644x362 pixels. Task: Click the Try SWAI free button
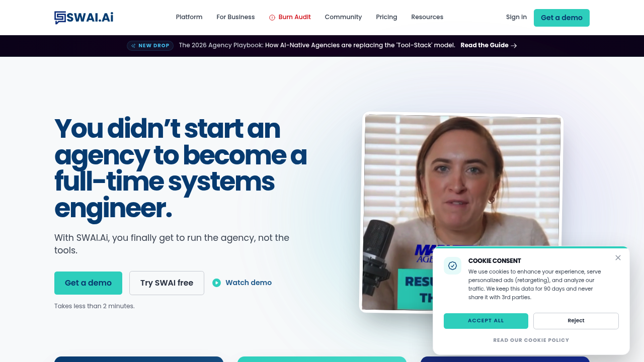pos(167,283)
